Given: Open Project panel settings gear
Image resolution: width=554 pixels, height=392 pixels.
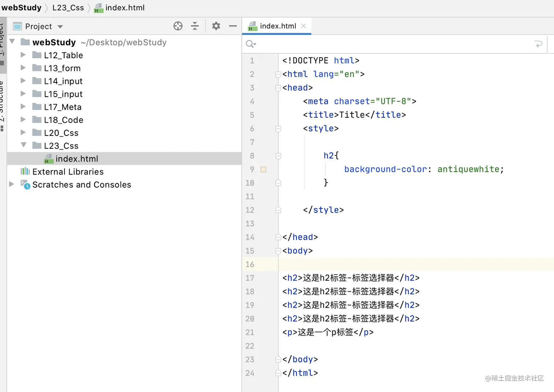Looking at the screenshot, I should point(216,26).
